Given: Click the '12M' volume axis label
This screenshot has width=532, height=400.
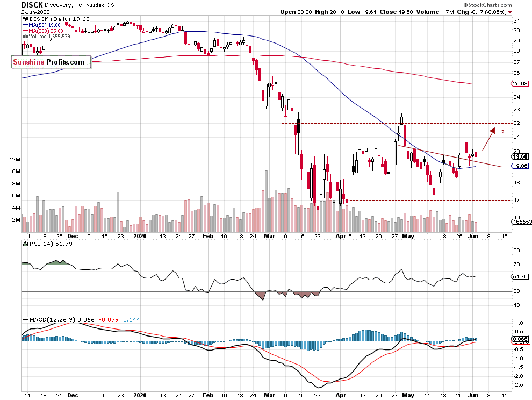Looking at the screenshot, I should [15, 160].
